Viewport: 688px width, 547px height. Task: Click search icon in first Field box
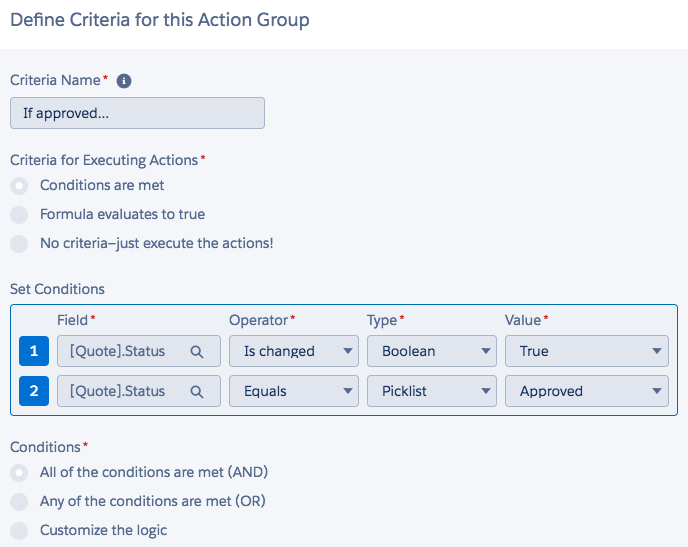(197, 351)
